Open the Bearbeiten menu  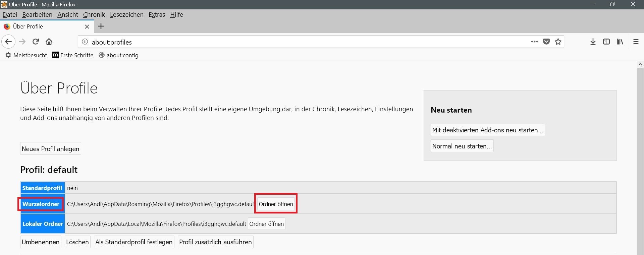(37, 15)
